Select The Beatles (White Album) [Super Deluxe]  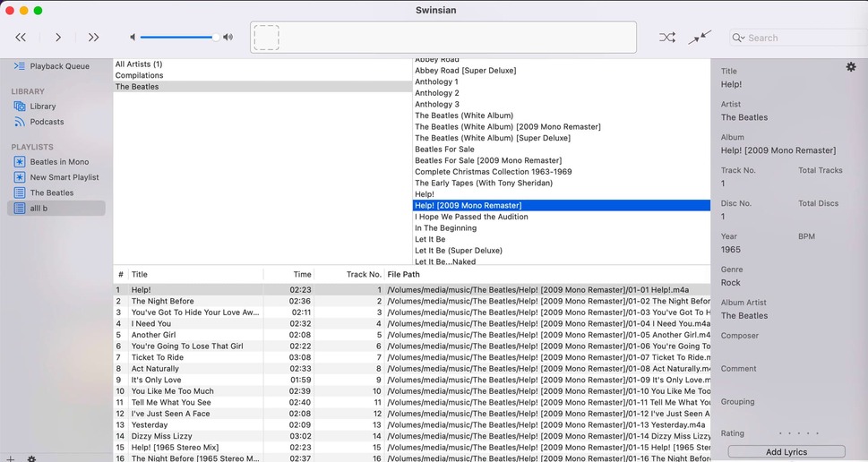(562, 138)
